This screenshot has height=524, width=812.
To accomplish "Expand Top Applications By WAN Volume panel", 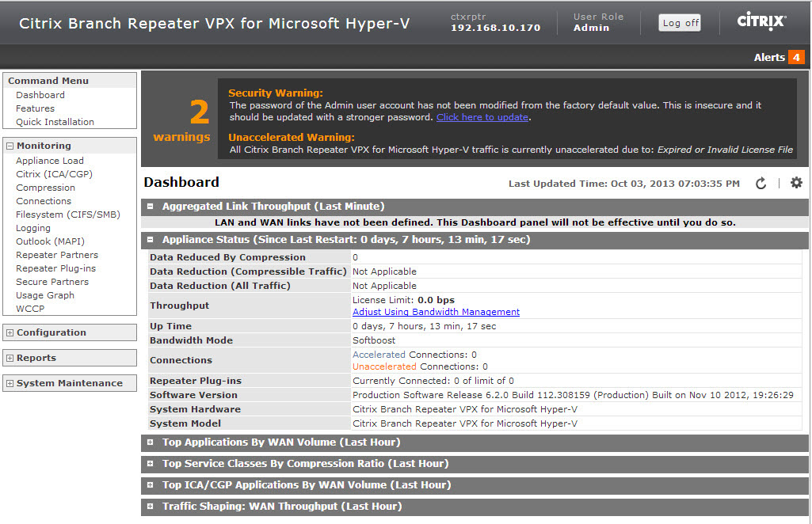I will (x=151, y=442).
